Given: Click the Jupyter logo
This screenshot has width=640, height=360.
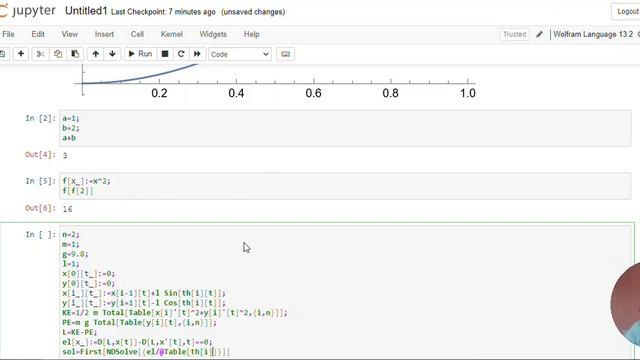Looking at the screenshot, I should 28,11.
